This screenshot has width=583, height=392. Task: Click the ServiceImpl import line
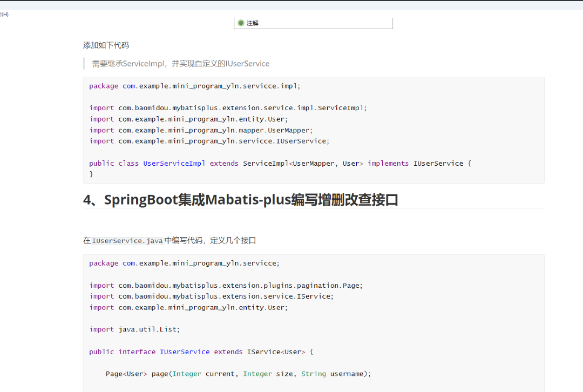pos(228,108)
